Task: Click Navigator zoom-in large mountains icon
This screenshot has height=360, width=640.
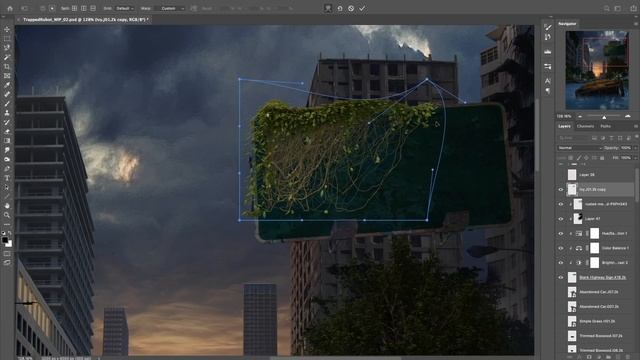Action: coord(628,117)
